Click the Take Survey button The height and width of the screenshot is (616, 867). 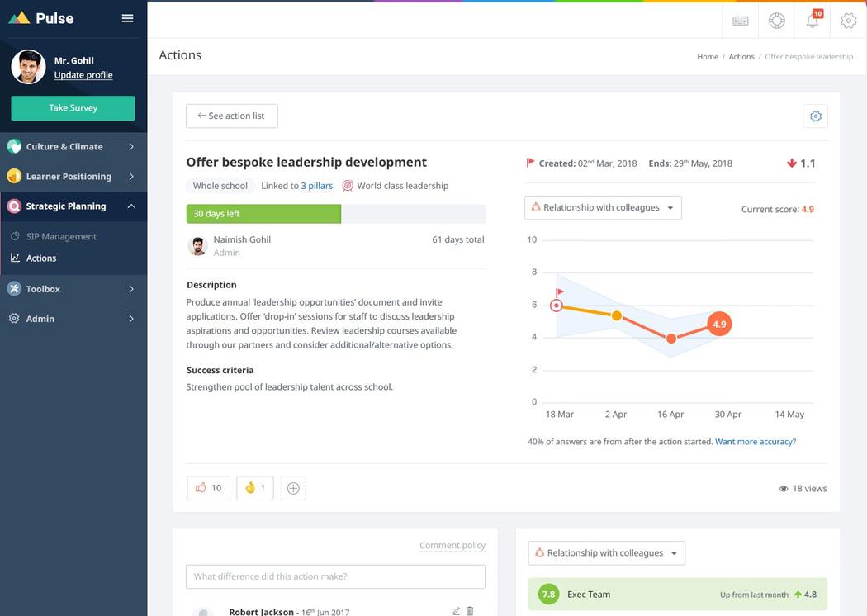click(x=73, y=108)
